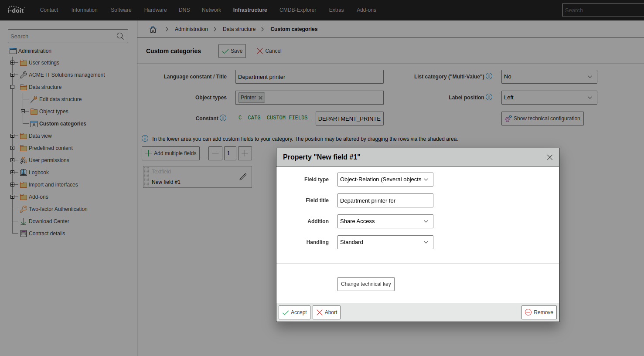Click the minus stepper to decrease field count
Image resolution: width=644 pixels, height=356 pixels.
pyautogui.click(x=215, y=153)
